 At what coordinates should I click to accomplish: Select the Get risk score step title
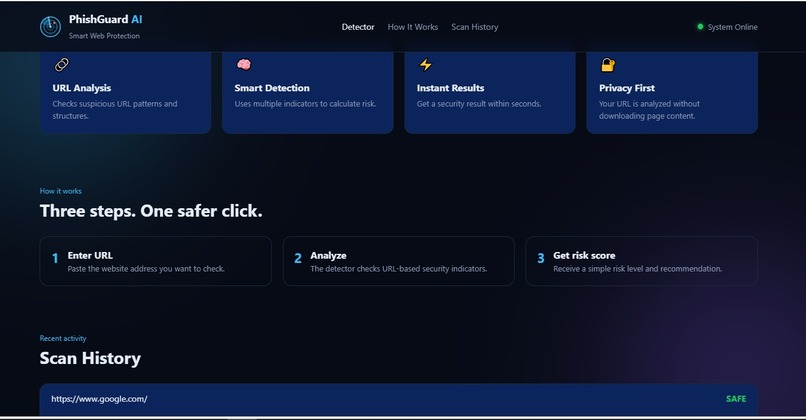[x=584, y=255]
